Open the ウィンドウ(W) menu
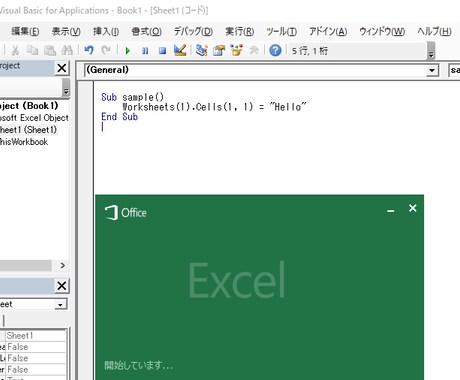The width and height of the screenshot is (460, 380). coord(382,31)
